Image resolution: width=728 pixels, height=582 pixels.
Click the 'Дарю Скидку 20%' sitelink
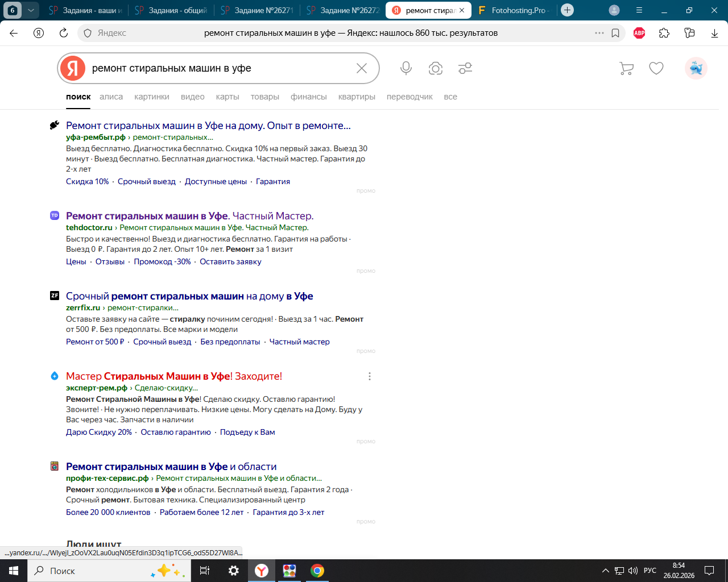click(99, 432)
